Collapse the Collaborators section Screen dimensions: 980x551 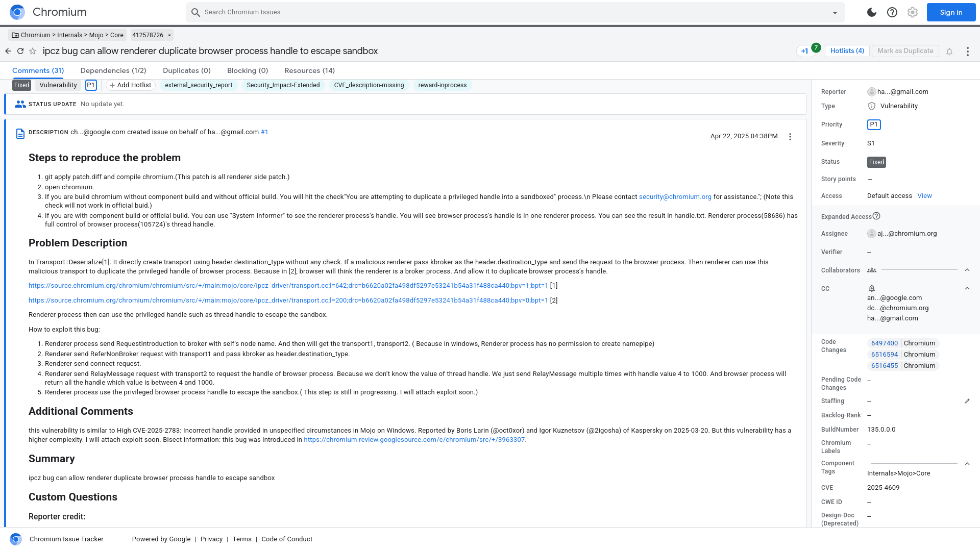[967, 270]
